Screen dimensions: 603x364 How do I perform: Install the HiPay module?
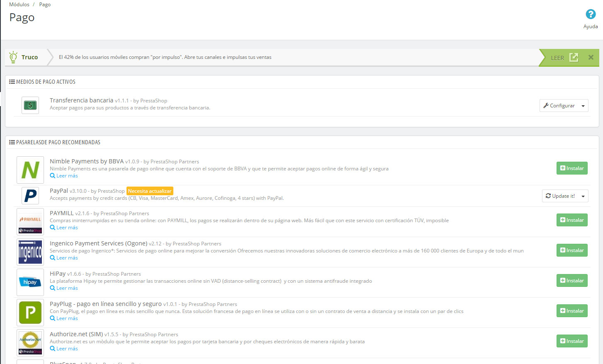point(572,281)
